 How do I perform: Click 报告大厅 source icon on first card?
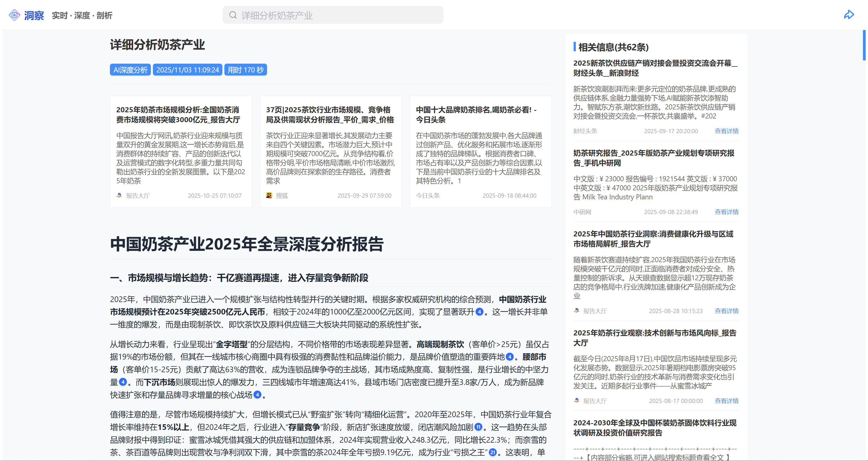119,195
